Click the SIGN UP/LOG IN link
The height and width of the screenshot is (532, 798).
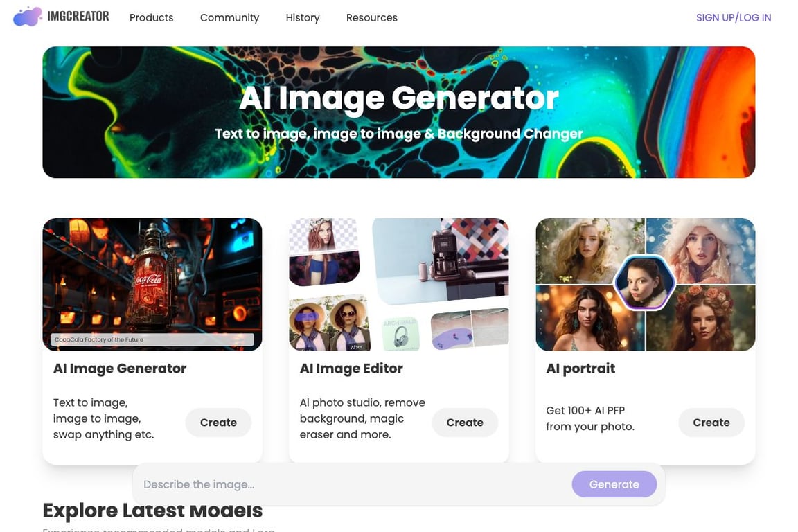click(x=734, y=18)
